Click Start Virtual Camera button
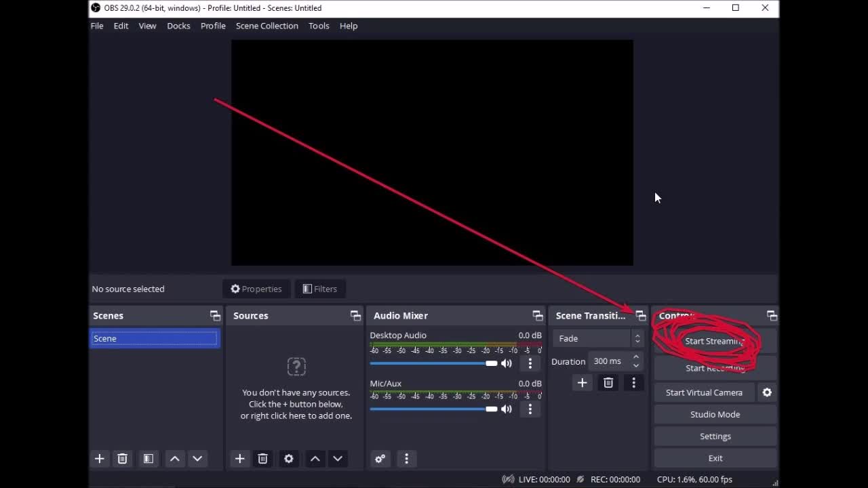The height and width of the screenshot is (488, 868). point(704,392)
